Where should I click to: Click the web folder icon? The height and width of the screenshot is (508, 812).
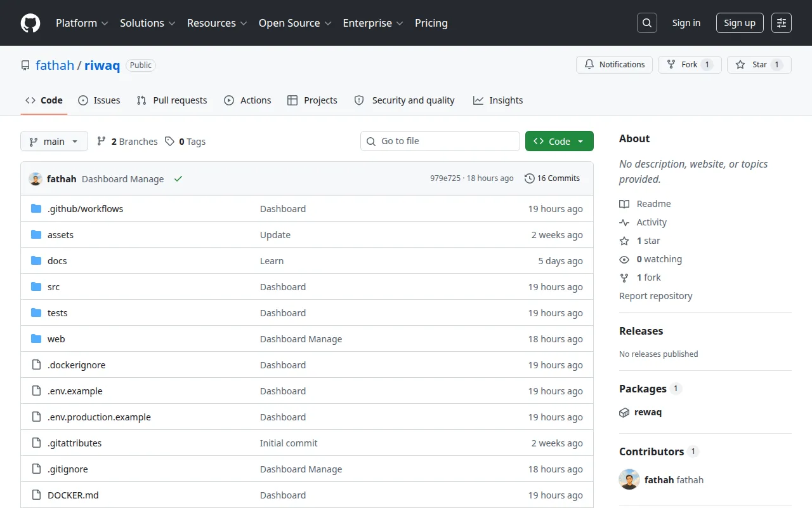pyautogui.click(x=36, y=338)
